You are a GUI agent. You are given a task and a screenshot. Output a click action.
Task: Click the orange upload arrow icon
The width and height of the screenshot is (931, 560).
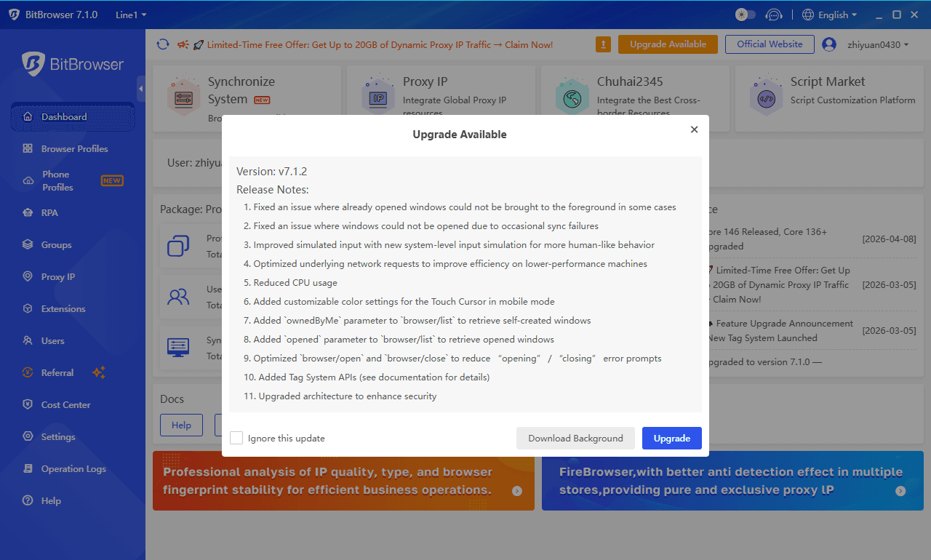click(x=603, y=44)
